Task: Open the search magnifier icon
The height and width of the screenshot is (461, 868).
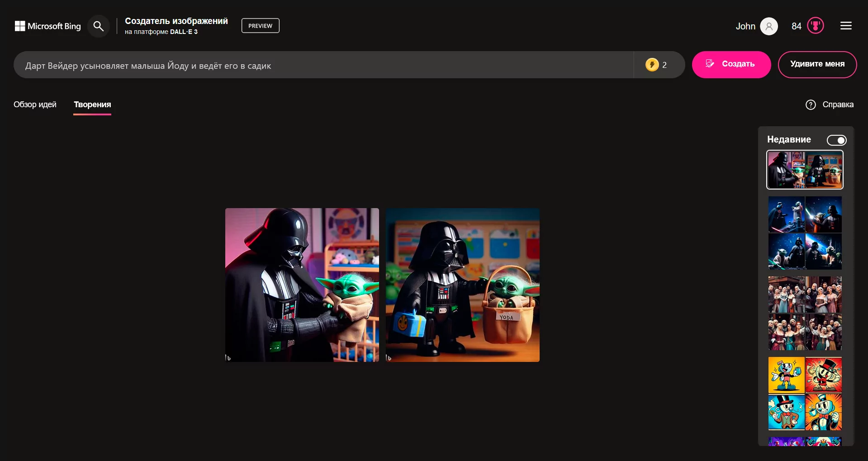Action: pyautogui.click(x=98, y=26)
